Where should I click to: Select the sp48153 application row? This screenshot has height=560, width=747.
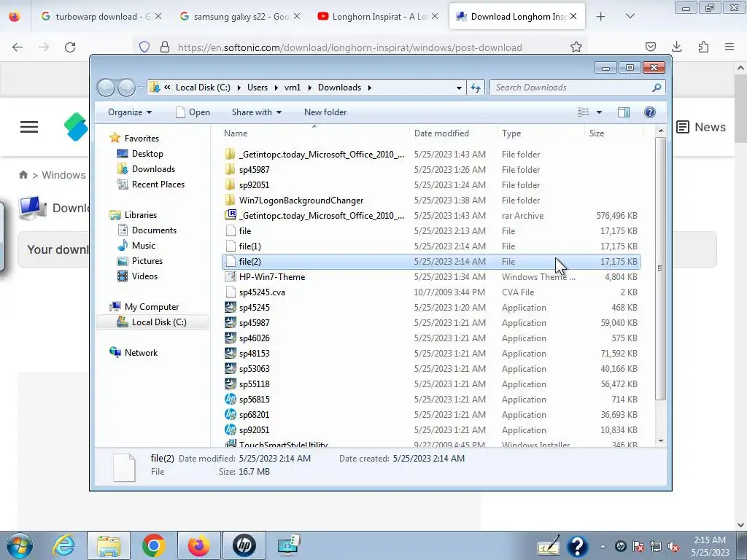(430, 354)
